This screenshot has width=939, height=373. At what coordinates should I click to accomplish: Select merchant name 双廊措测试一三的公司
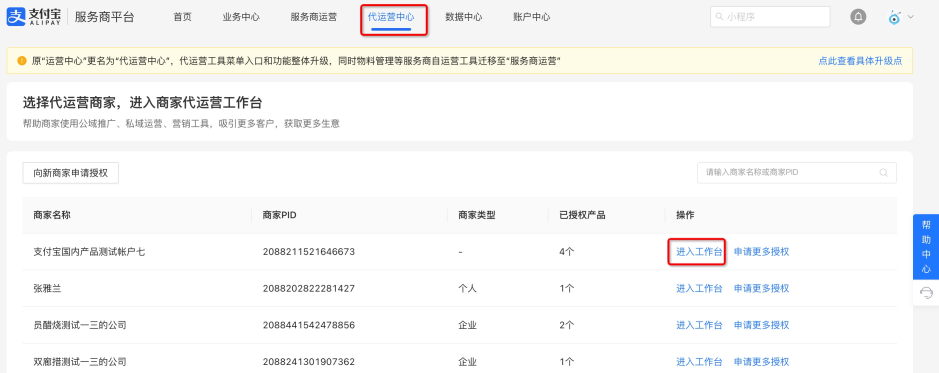coord(80,362)
